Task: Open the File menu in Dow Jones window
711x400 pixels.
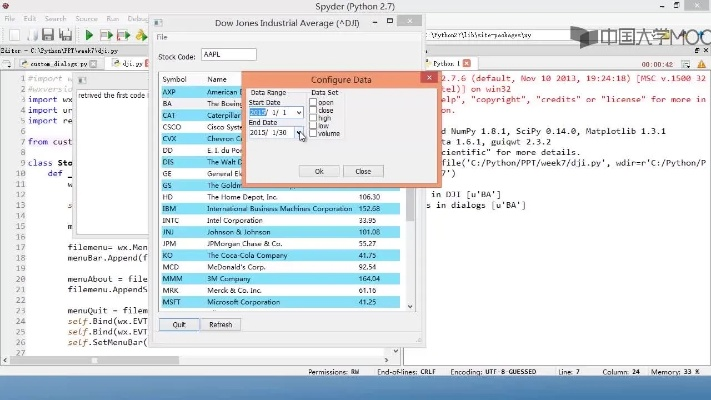Action: 162,37
